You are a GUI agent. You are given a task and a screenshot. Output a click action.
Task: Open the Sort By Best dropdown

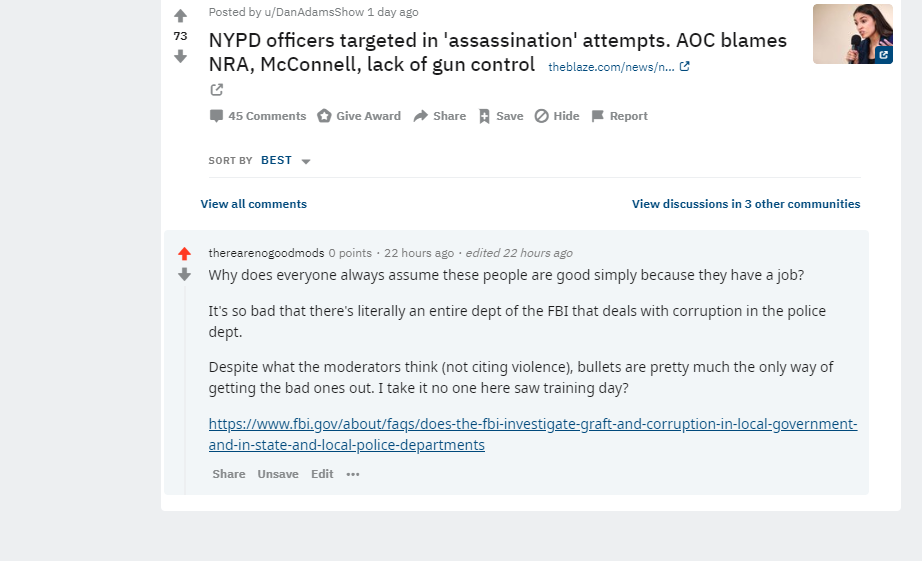(286, 161)
